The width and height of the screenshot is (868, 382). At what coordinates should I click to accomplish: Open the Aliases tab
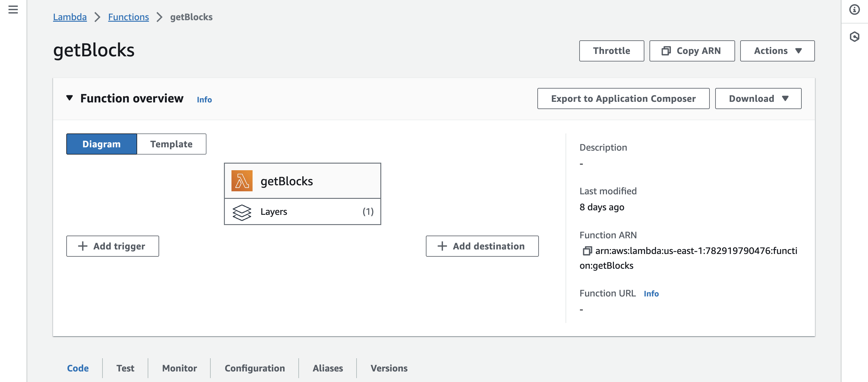pyautogui.click(x=328, y=368)
